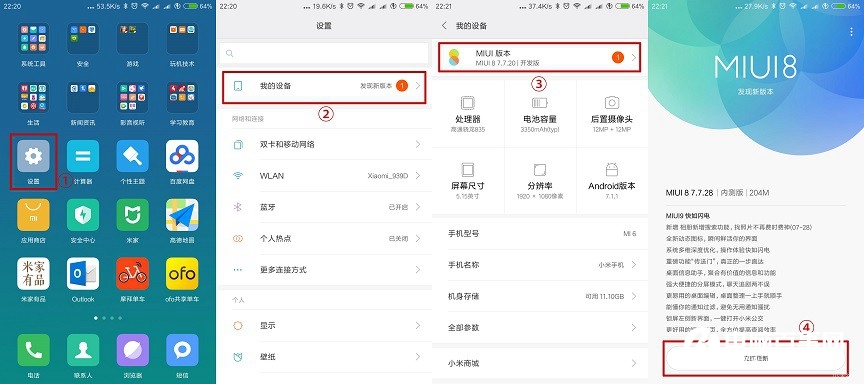Open the 影音视听 media folder

(133, 98)
